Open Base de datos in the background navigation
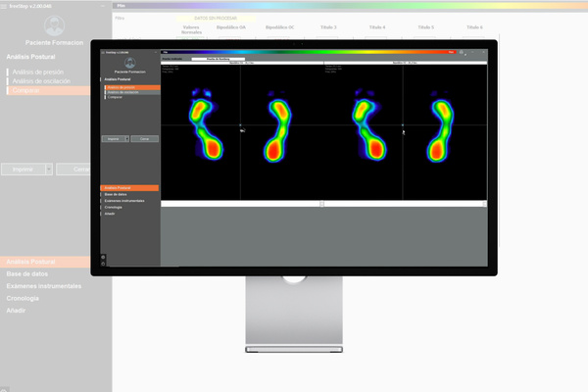Image resolution: width=588 pixels, height=392 pixels. pos(27,273)
